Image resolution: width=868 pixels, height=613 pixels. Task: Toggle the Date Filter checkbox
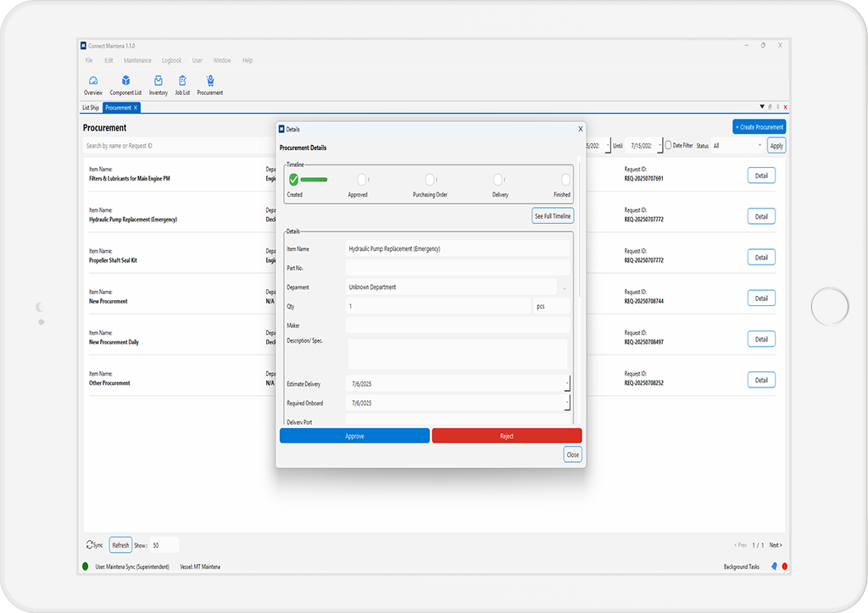click(668, 145)
